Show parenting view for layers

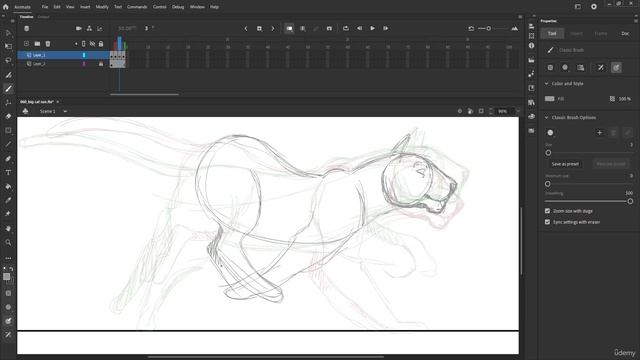click(x=89, y=29)
